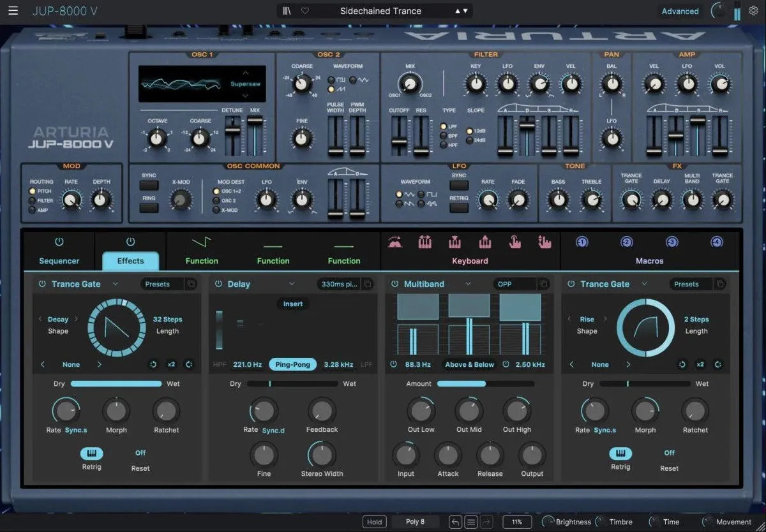Select 24dB filter slope
The width and height of the screenshot is (766, 532).
point(469,141)
